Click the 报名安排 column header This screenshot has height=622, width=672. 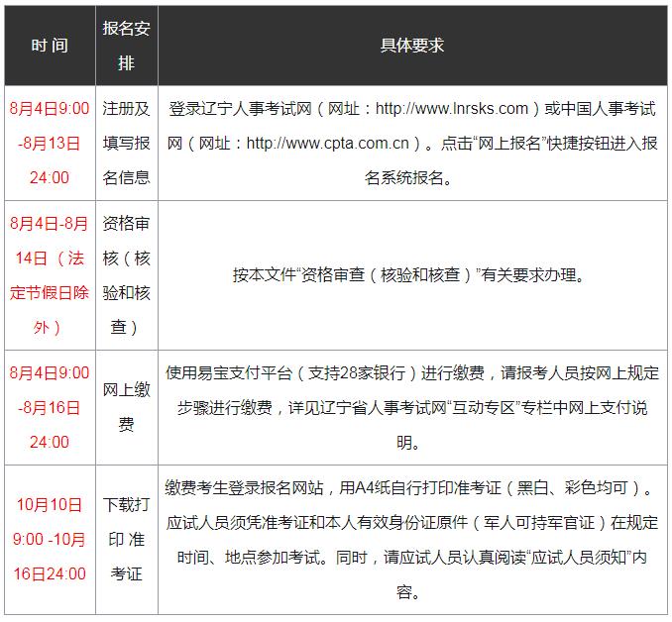click(126, 46)
